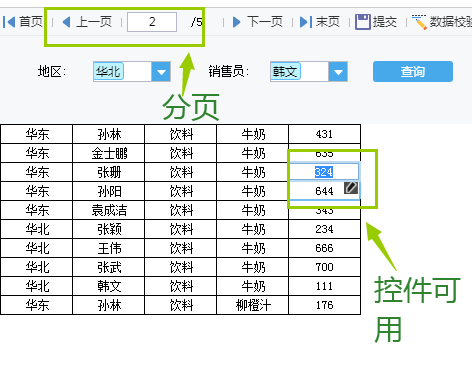Image resolution: width=472 pixels, height=367 pixels.
Task: Click the 华北 cell in 张颖 row
Action: tap(37, 229)
